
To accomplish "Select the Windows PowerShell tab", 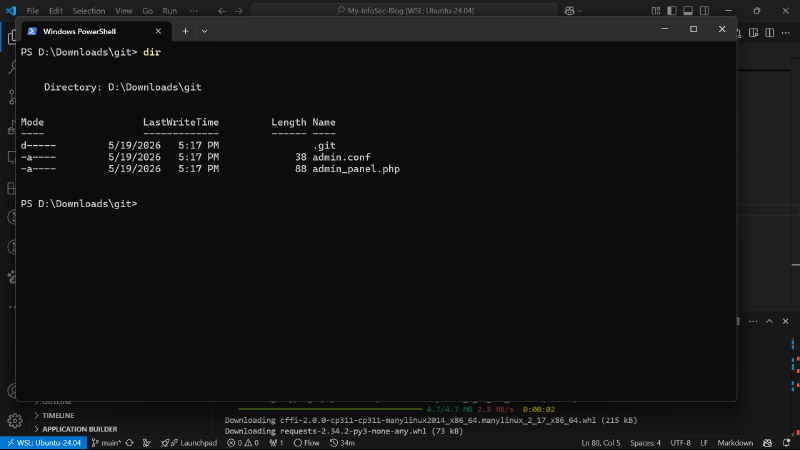I will [95, 31].
